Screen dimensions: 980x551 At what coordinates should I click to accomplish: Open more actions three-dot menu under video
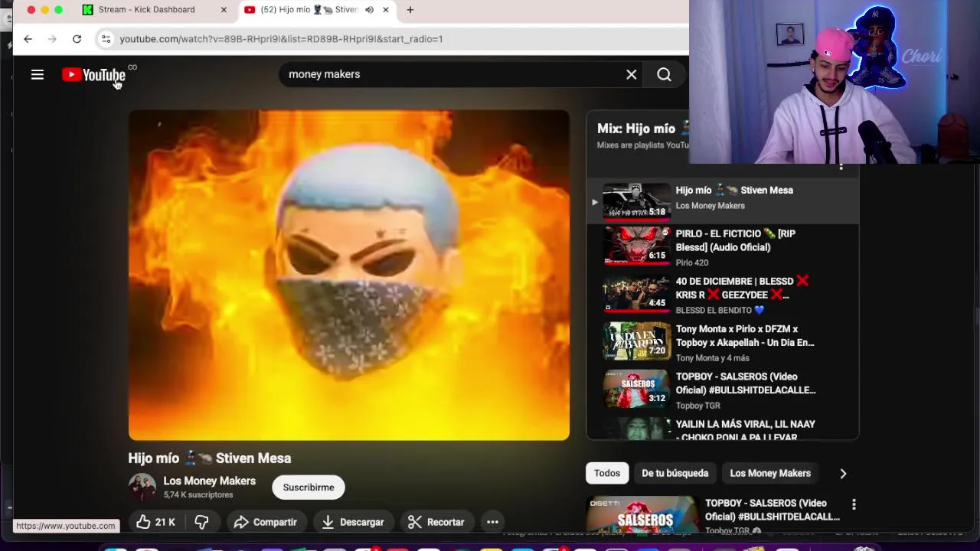[492, 522]
